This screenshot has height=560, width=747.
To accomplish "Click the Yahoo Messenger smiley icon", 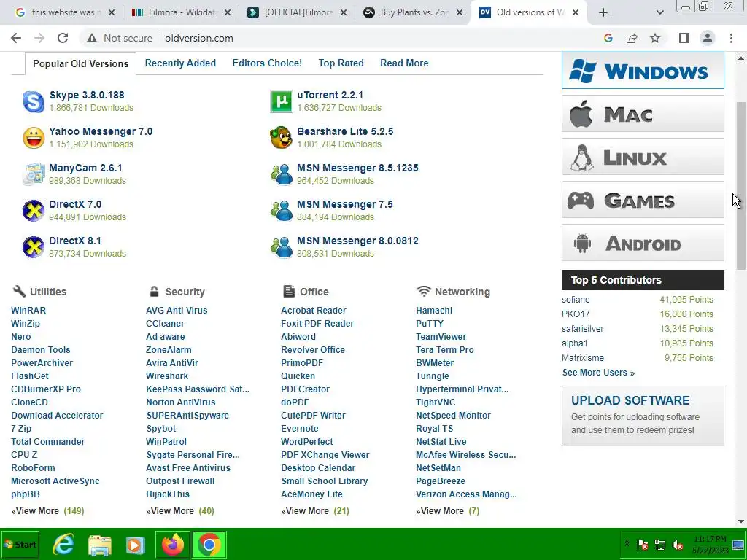I will (x=34, y=138).
